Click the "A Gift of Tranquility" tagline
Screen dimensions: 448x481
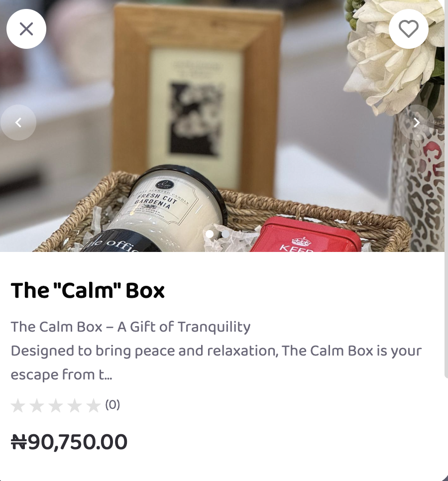[x=184, y=327]
